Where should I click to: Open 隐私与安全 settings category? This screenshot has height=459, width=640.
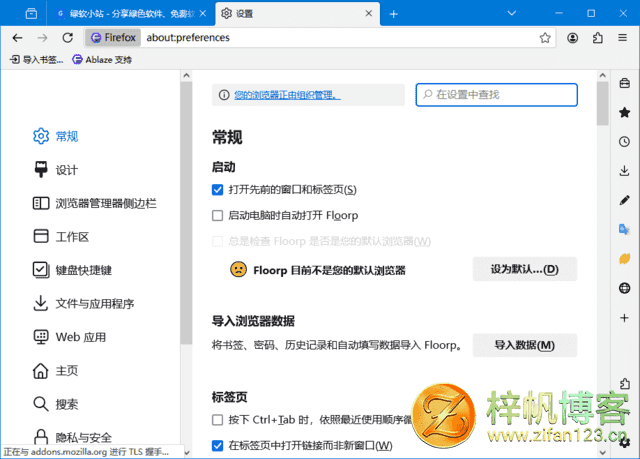point(72,437)
